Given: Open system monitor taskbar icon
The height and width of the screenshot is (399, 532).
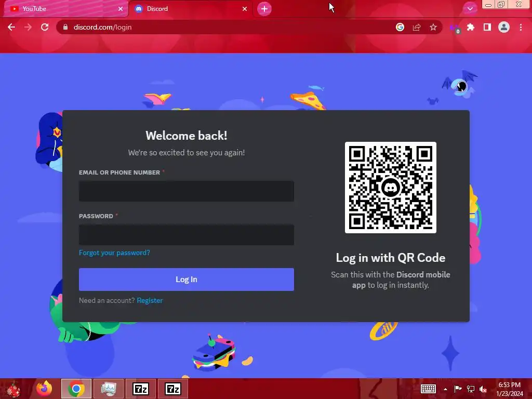Looking at the screenshot, I should [109, 389].
